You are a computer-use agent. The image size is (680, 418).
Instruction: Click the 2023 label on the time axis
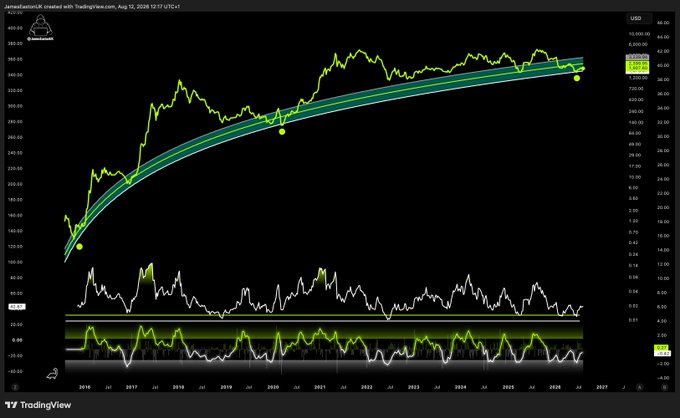(414, 387)
